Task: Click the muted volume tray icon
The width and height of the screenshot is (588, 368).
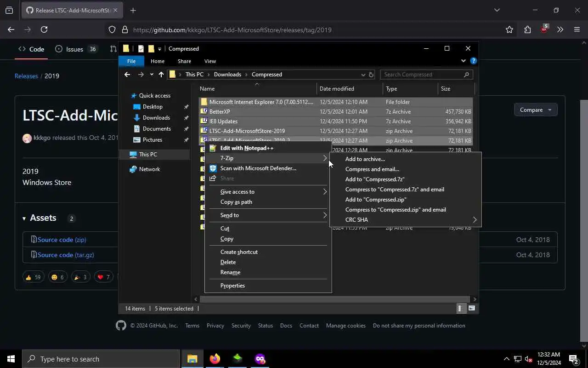Action: 529,359
